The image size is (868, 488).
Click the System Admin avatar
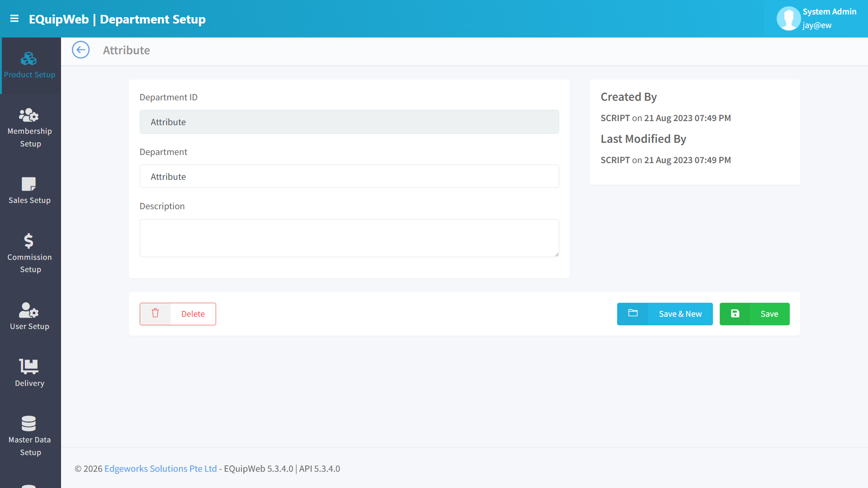click(788, 19)
